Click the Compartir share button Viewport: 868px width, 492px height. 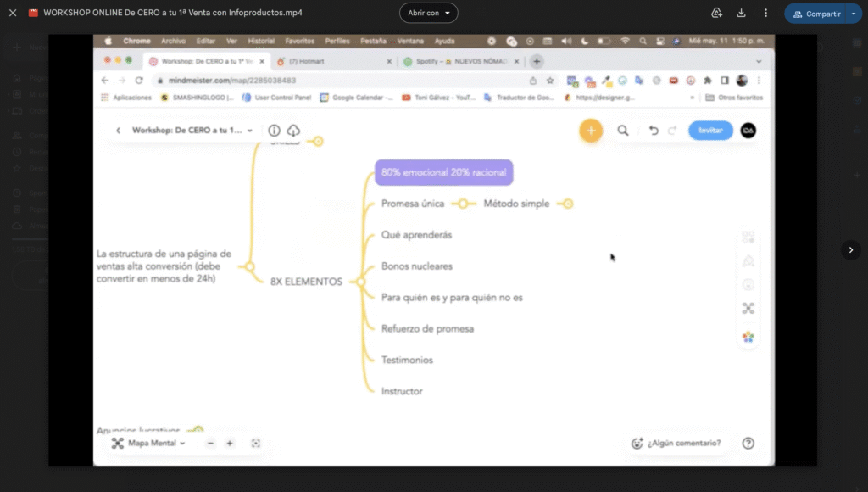pos(816,14)
